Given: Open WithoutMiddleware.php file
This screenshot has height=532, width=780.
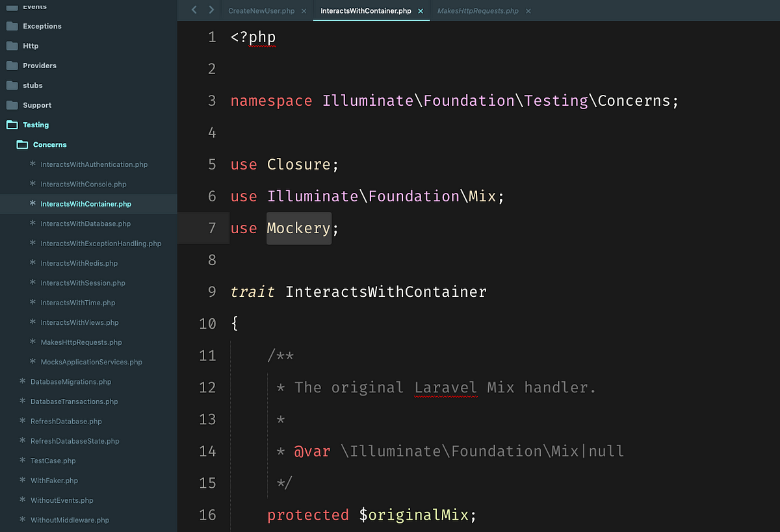Looking at the screenshot, I should click(x=70, y=520).
